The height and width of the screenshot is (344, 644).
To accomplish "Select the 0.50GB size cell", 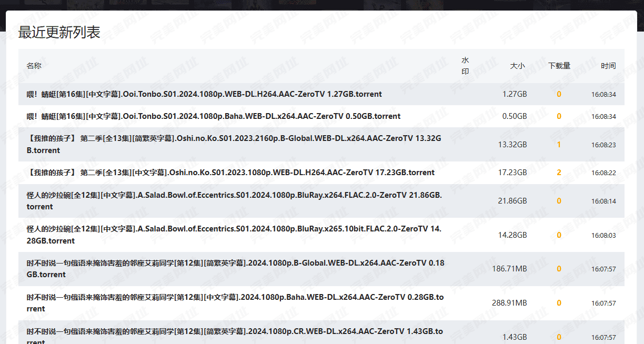I will click(x=515, y=116).
